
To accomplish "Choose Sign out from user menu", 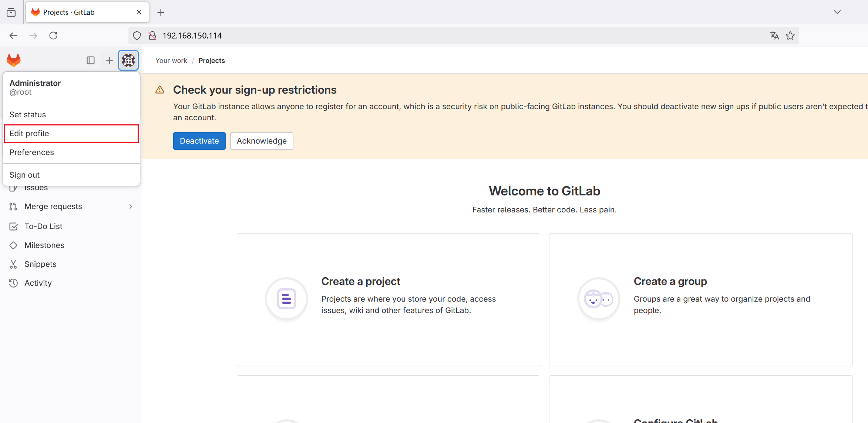I will (x=71, y=175).
